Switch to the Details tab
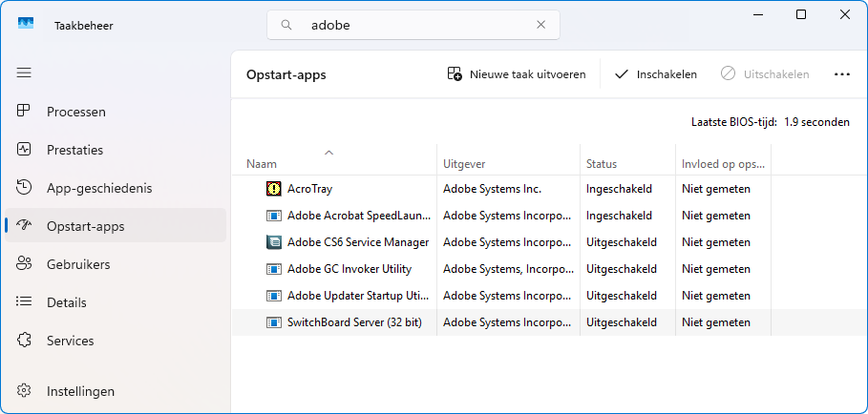 [67, 302]
